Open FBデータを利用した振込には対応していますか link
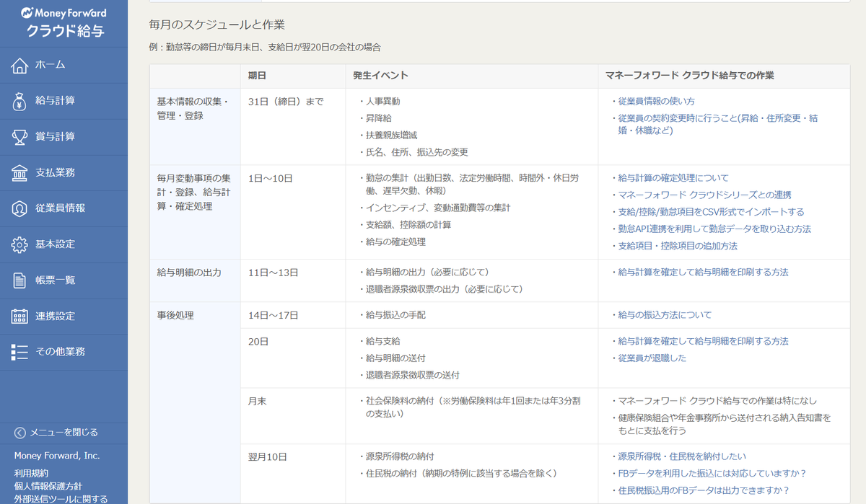 (x=712, y=474)
